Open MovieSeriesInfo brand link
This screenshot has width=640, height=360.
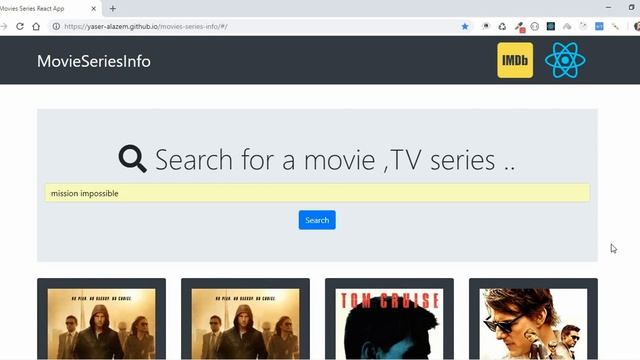click(x=94, y=61)
